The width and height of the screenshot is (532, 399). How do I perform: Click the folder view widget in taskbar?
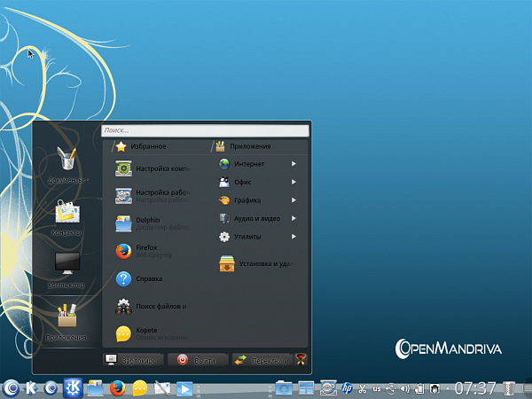pos(284,388)
